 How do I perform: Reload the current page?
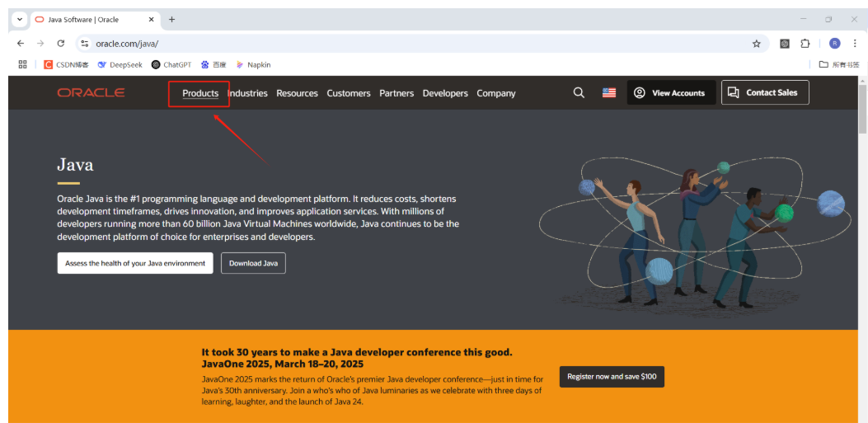point(61,43)
